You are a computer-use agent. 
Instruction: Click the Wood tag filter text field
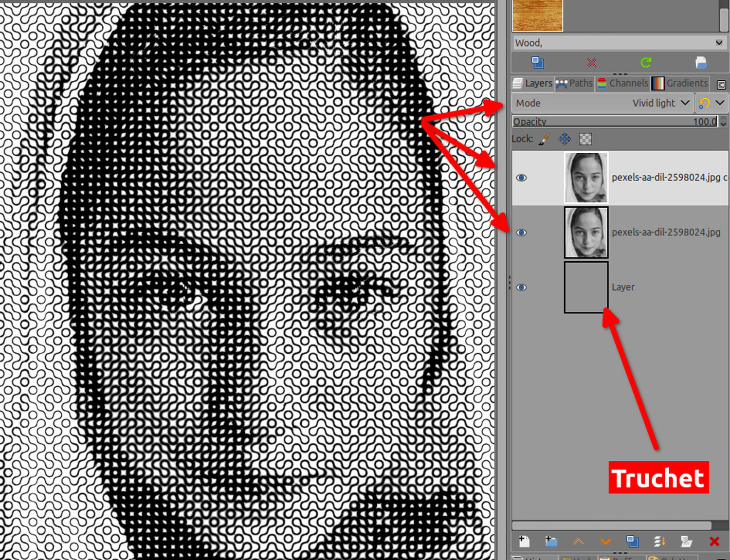coord(613,43)
